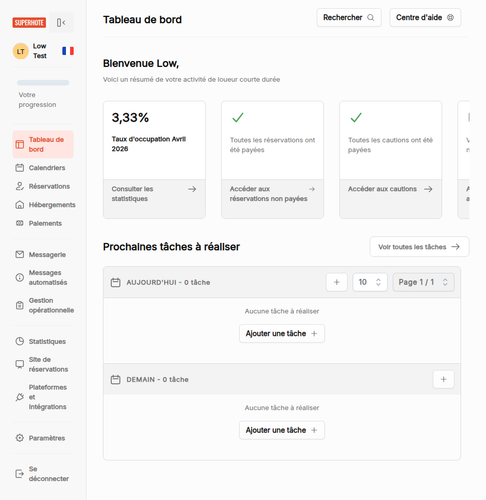The image size is (486, 500).
Task: Open Réservations in sidebar
Action: pyautogui.click(x=43, y=186)
